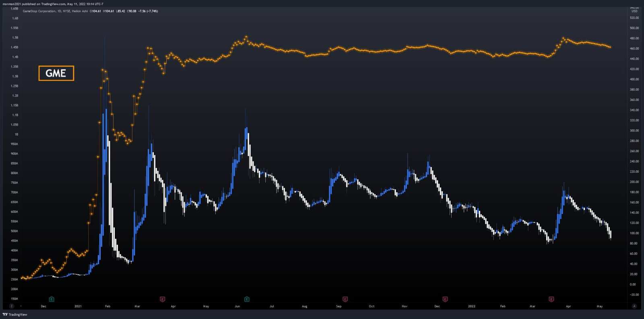644x319 pixels.
Task: Click the 1.25B left axis label
Action: pyautogui.click(x=14, y=86)
